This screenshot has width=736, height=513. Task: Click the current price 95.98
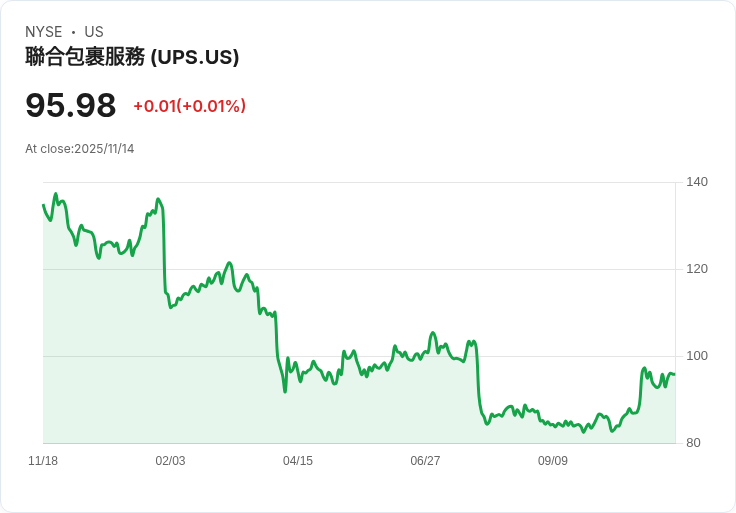(71, 105)
